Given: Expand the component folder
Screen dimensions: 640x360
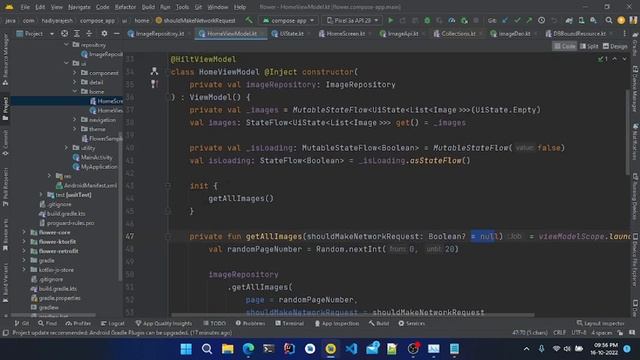Looking at the screenshot, I should coord(75,73).
